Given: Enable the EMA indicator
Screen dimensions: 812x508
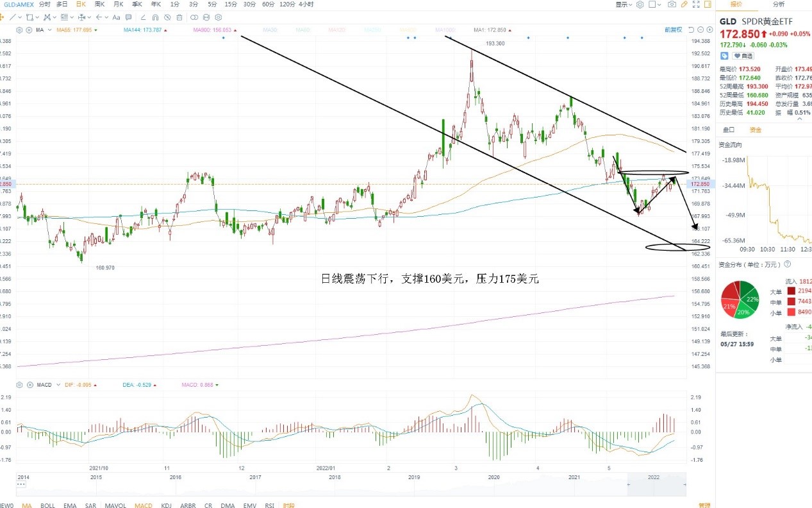Looking at the screenshot, I should (x=70, y=505).
